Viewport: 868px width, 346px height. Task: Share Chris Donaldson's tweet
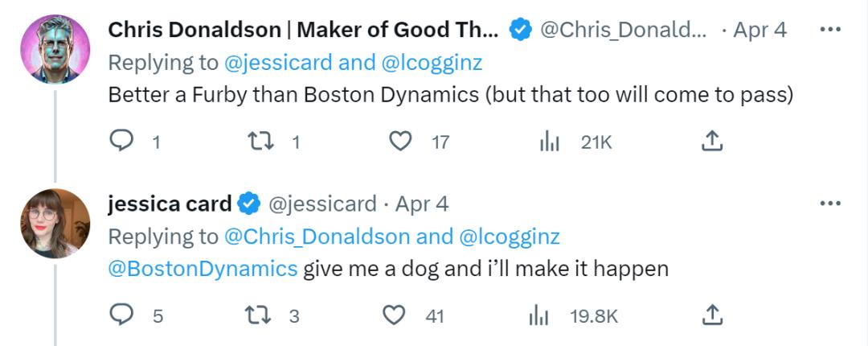712,142
